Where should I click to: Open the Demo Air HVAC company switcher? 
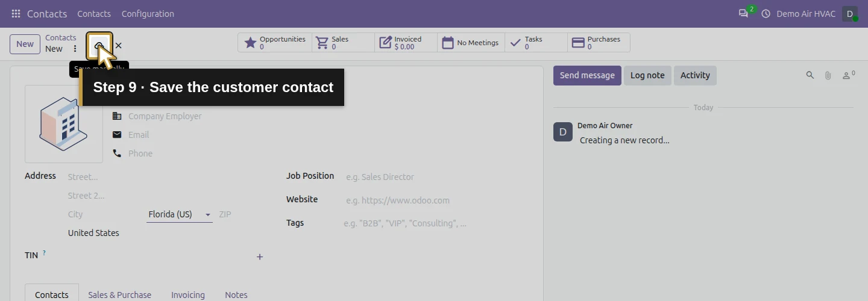click(806, 13)
